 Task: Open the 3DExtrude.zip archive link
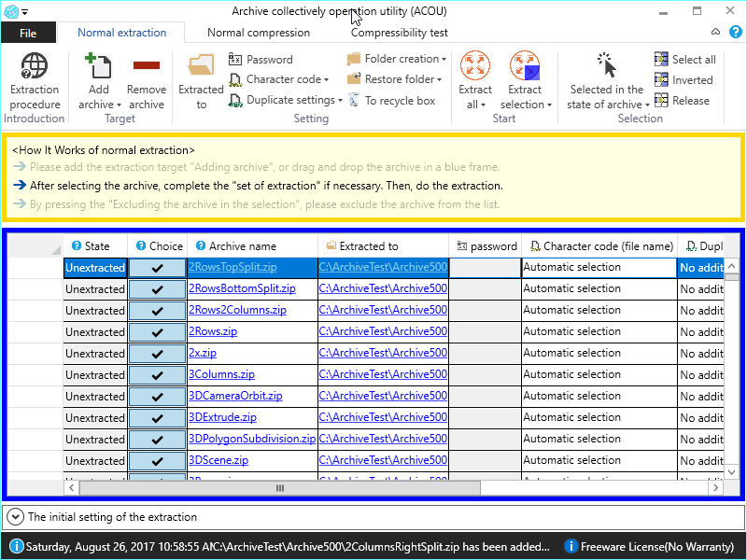pos(222,417)
